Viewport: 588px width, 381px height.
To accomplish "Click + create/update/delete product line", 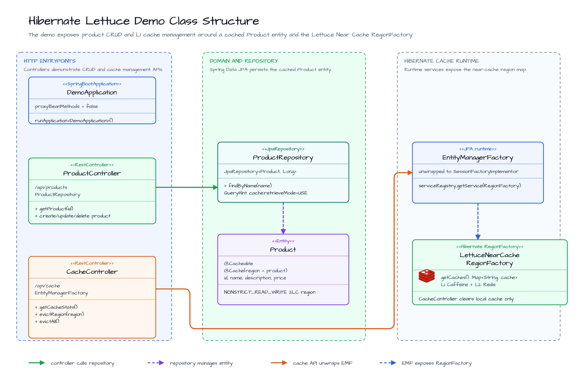I will click(x=72, y=216).
